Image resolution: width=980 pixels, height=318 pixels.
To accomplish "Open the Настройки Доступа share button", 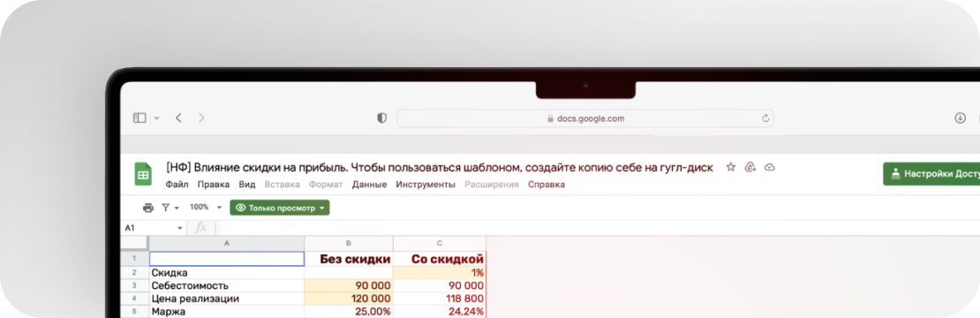I will pyautogui.click(x=931, y=174).
